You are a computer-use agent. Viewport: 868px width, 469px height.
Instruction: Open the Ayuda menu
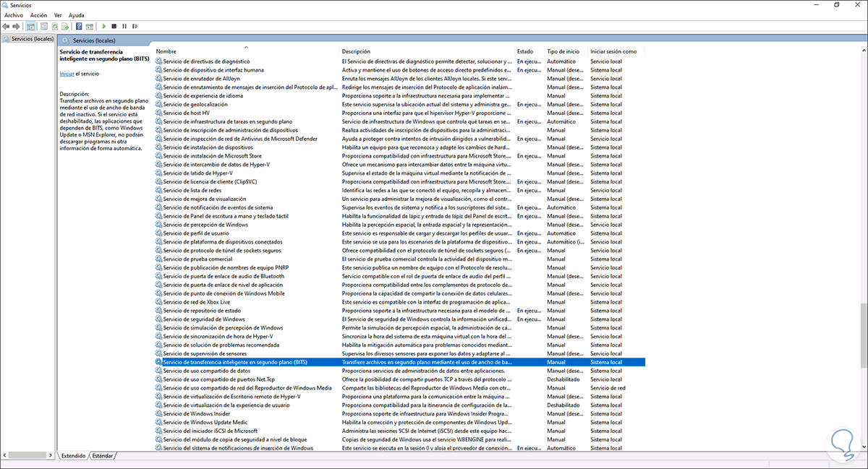[x=76, y=14]
